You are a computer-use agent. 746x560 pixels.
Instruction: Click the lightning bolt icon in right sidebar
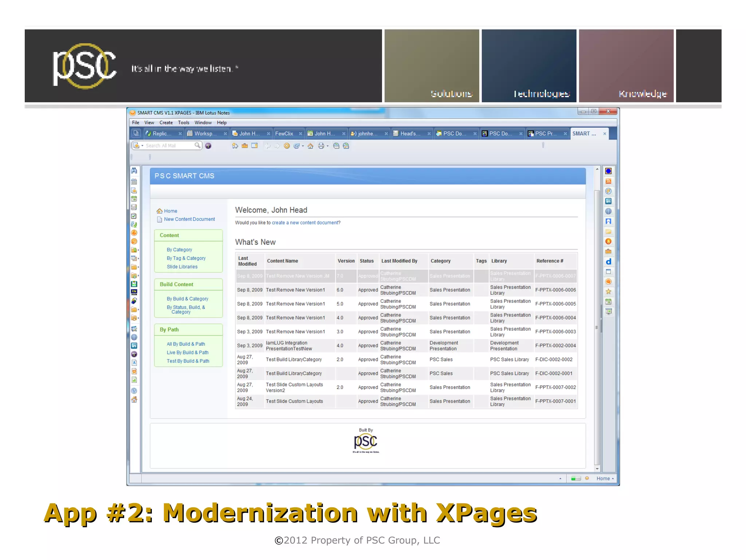608,191
